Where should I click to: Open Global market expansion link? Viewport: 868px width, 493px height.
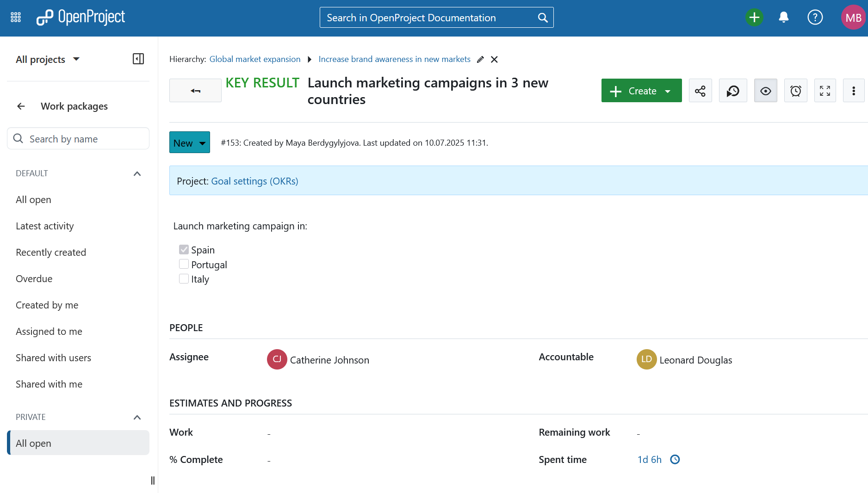pos(255,59)
